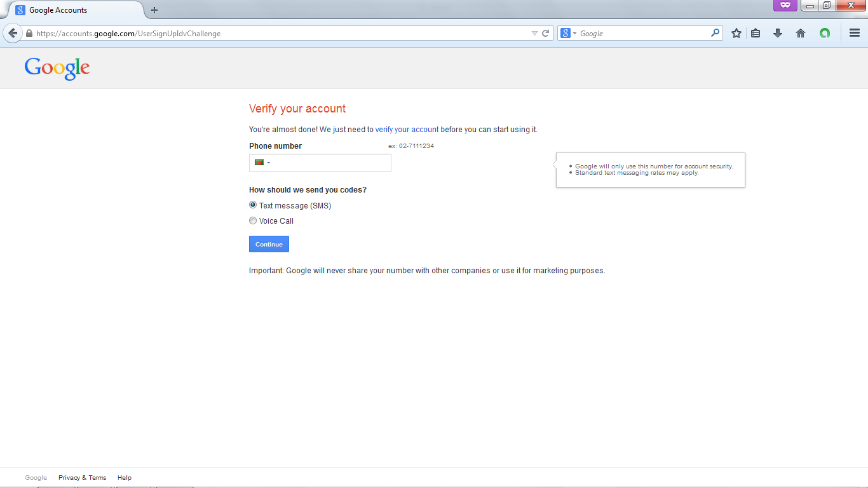Click the browser back arrow button
Viewport: 868px width, 488px height.
pyautogui.click(x=13, y=33)
